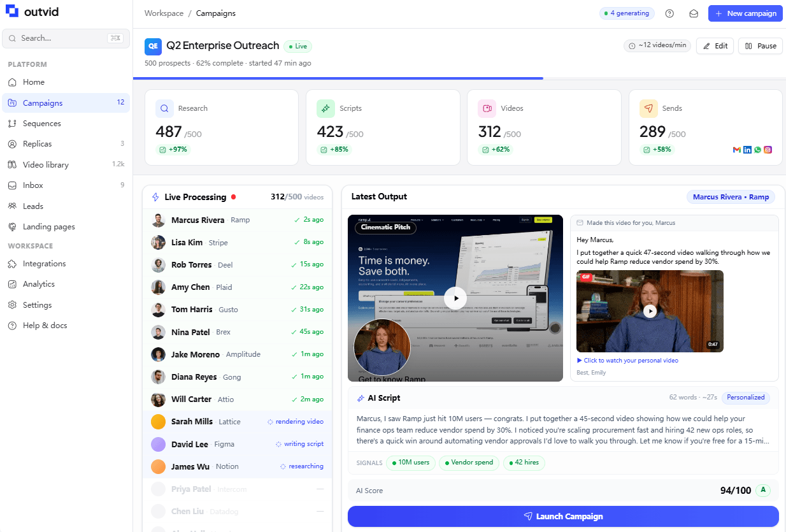Image resolution: width=786 pixels, height=532 pixels.
Task: Click the Research magnifier icon
Action: click(x=164, y=108)
